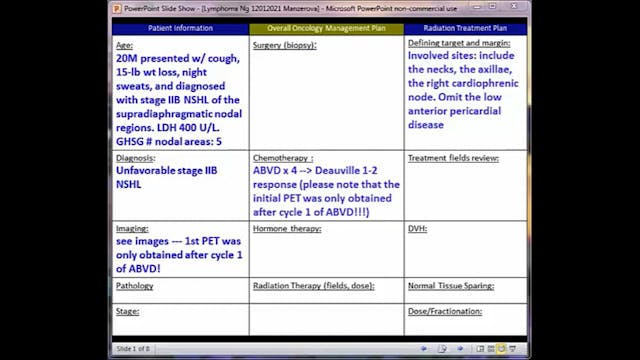Click the 'Stage:' label

pos(127,311)
